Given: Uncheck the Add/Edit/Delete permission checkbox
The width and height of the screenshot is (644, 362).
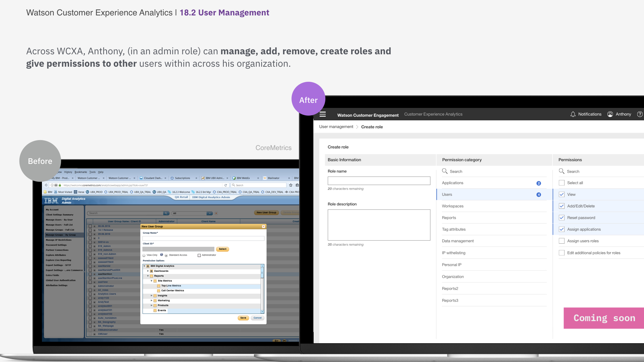Looking at the screenshot, I should (561, 206).
